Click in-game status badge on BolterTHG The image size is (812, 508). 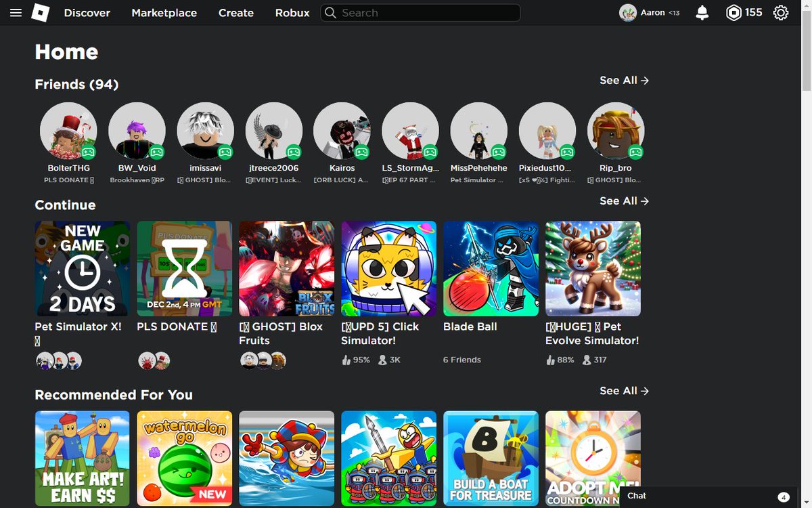tap(89, 152)
